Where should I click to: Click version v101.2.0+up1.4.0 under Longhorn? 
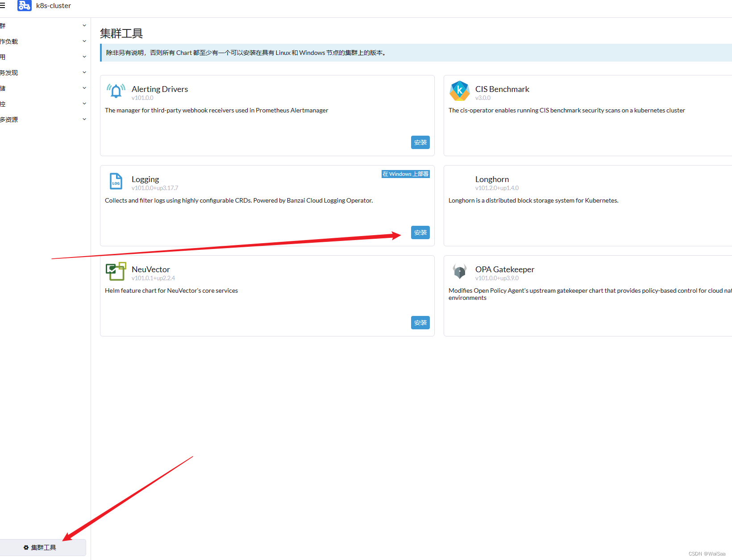(x=497, y=188)
